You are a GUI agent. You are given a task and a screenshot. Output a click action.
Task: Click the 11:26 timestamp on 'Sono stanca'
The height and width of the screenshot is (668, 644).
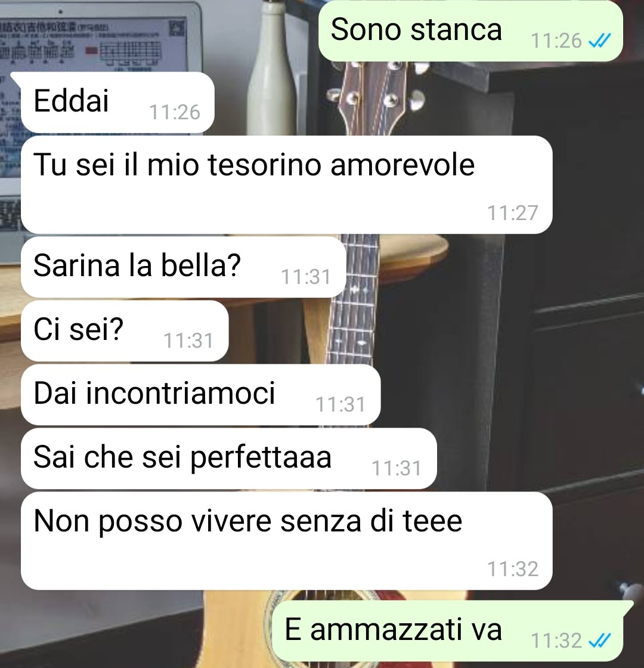point(556,41)
